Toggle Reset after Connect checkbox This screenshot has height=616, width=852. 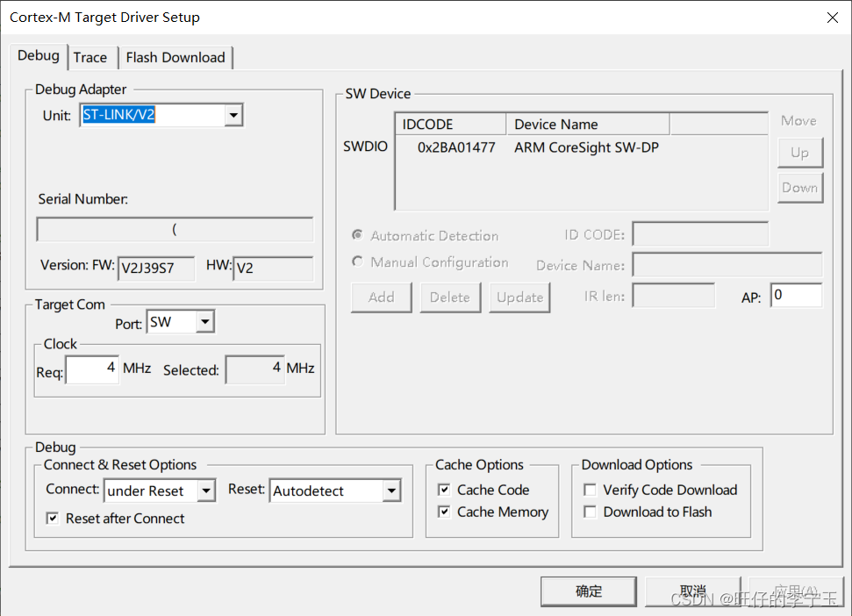[x=53, y=519]
